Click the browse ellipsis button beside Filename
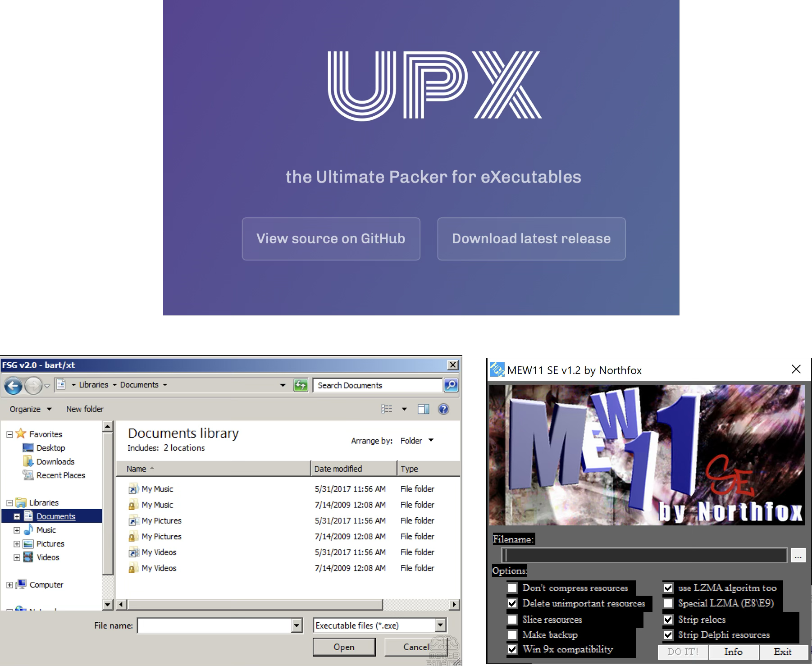Screen dimensions: 812x666 pyautogui.click(x=798, y=555)
